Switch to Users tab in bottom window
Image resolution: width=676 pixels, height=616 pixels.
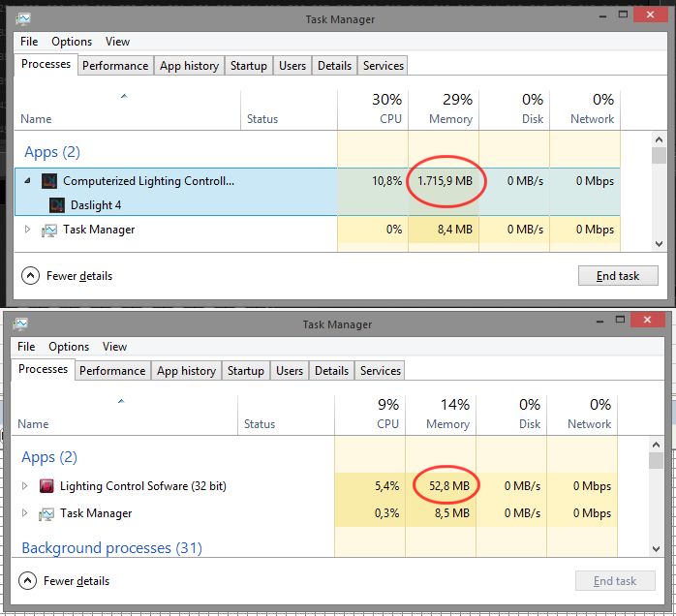click(x=290, y=371)
